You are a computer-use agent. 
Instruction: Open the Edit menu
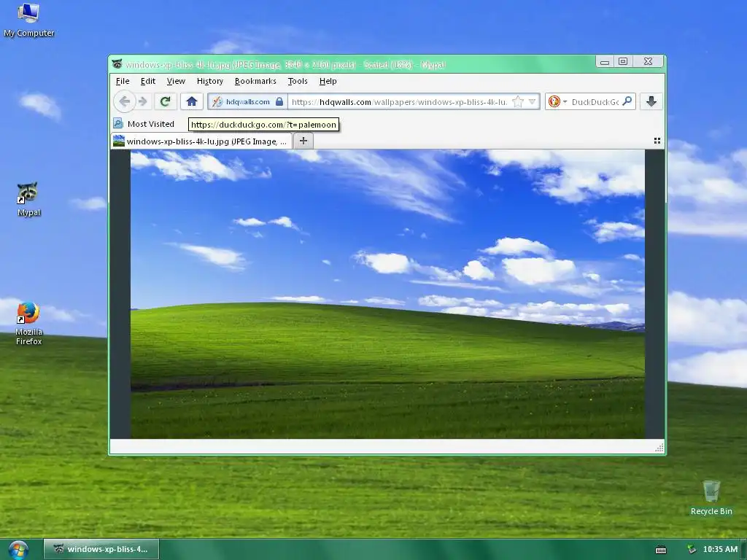click(147, 81)
